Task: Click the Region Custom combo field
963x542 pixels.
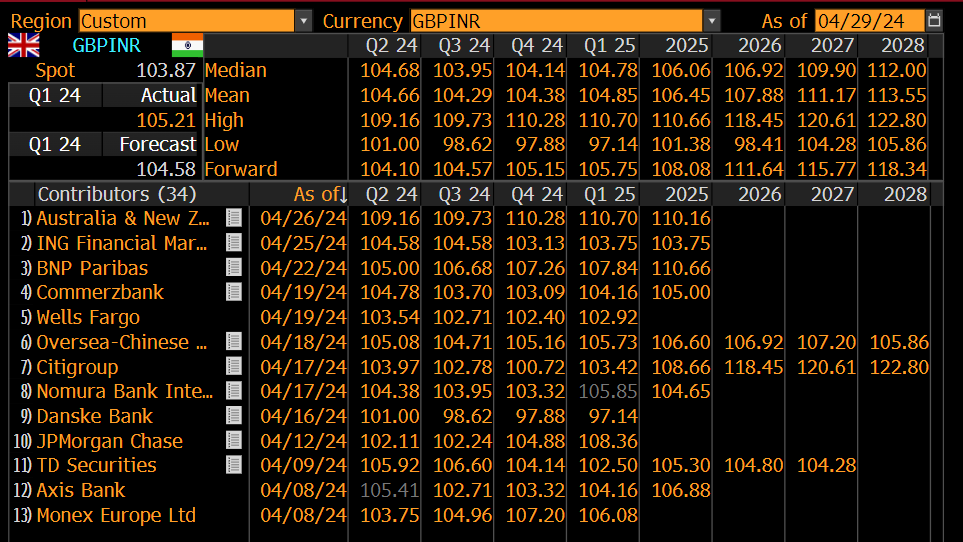Action: pos(187,21)
